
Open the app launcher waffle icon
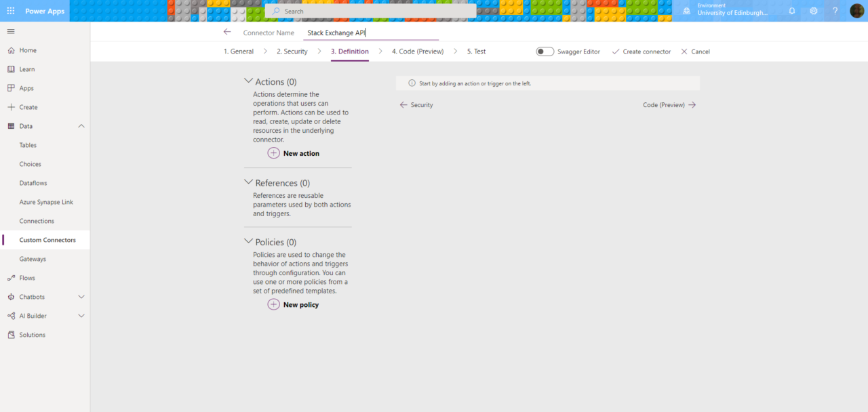pos(11,11)
